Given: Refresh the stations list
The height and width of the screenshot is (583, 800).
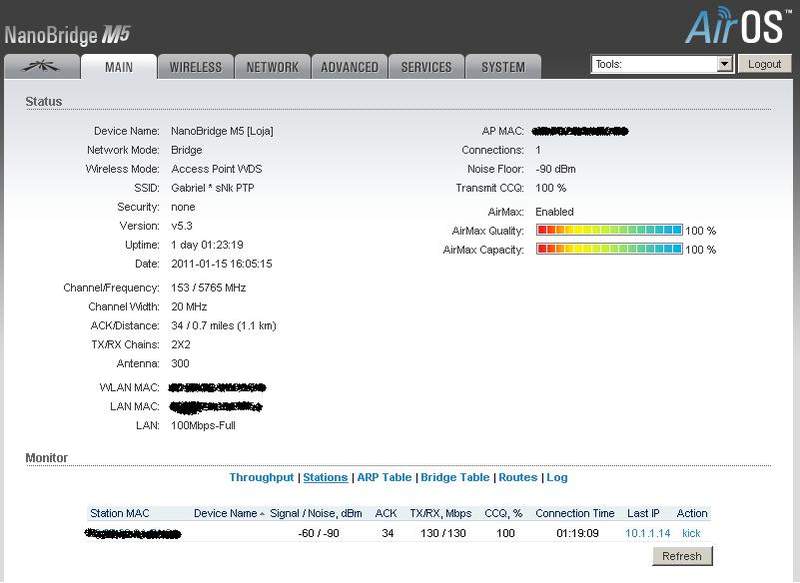Looking at the screenshot, I should coord(682,556).
